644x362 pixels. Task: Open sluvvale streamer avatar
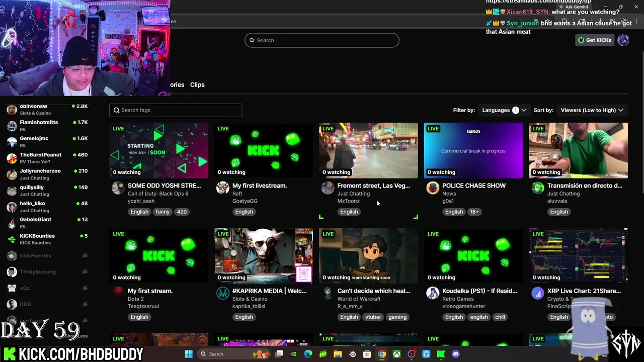pos(538,188)
